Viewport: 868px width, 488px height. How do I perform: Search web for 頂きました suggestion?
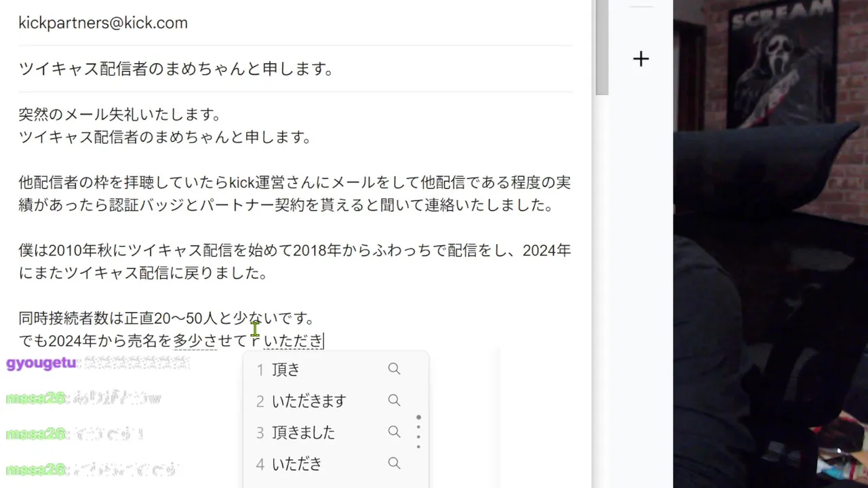(x=394, y=432)
